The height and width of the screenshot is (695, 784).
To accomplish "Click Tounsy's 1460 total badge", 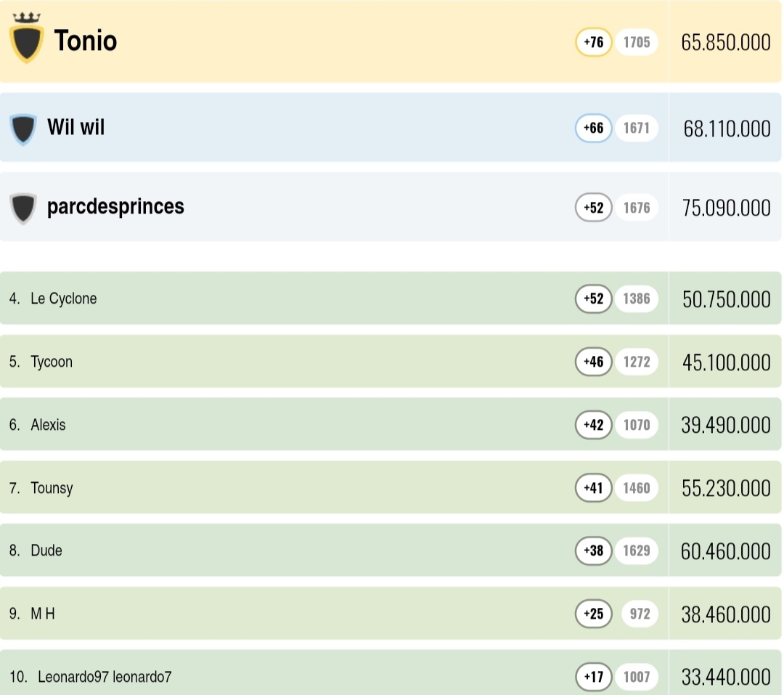I will pos(637,488).
